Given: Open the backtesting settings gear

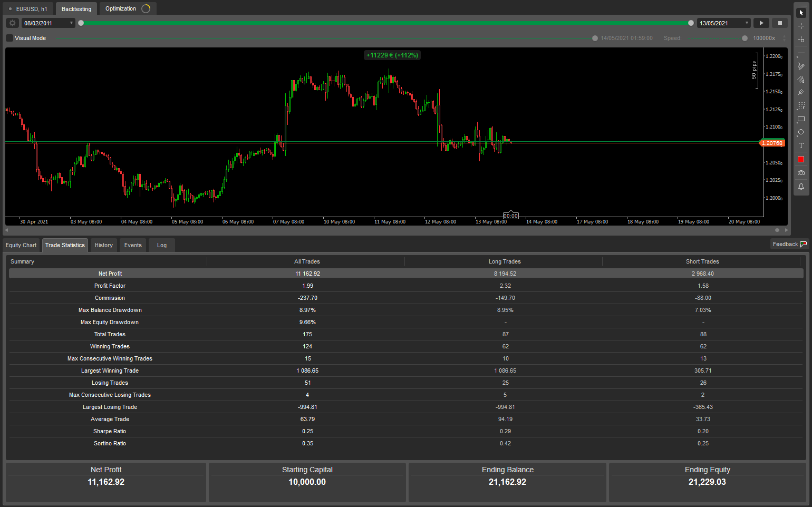Looking at the screenshot, I should click(12, 23).
